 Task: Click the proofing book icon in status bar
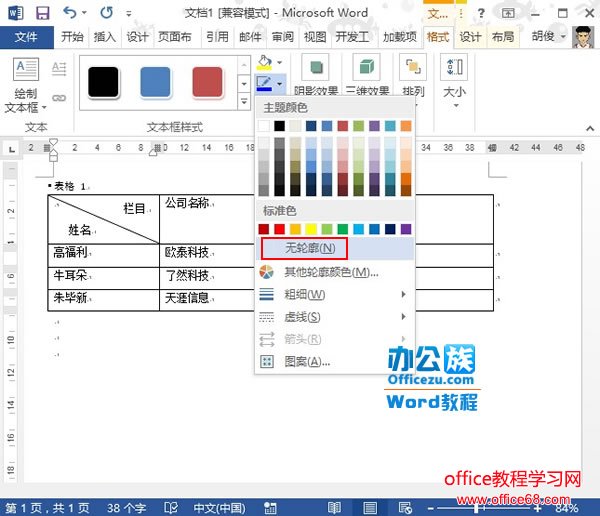tap(171, 508)
